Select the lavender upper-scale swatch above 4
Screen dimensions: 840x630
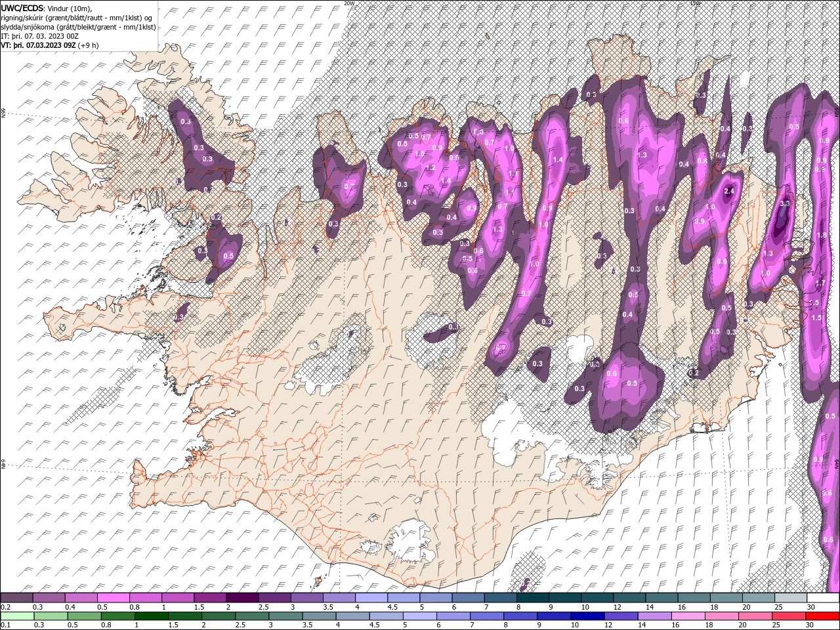pyautogui.click(x=371, y=598)
